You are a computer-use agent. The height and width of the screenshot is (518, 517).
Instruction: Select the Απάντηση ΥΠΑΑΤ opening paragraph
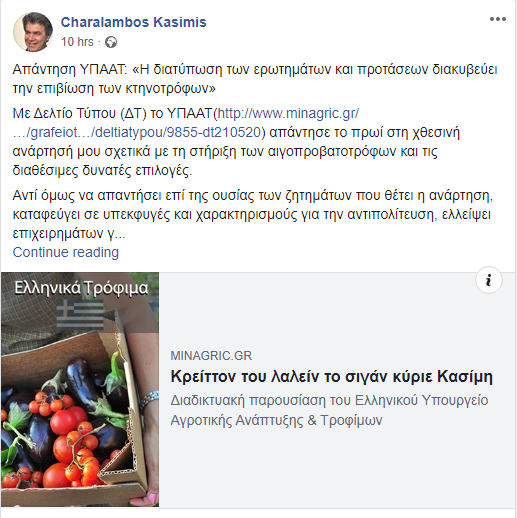click(255, 79)
